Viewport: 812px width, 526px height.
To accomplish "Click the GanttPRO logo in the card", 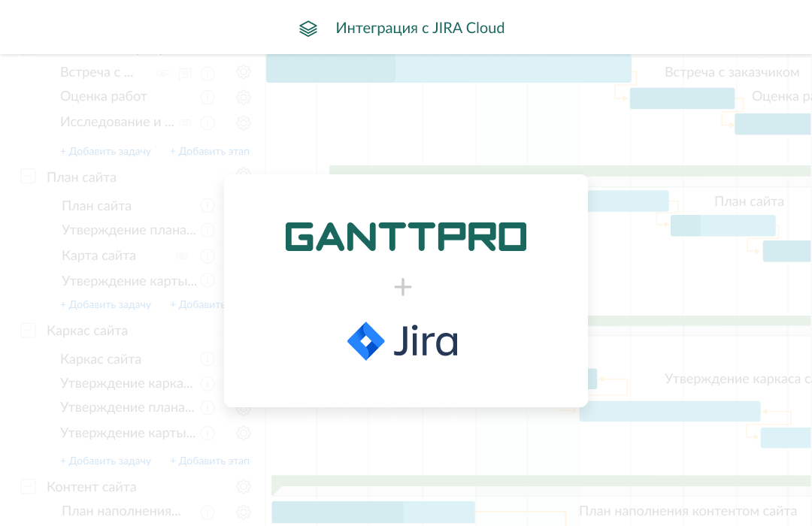I will click(x=406, y=237).
